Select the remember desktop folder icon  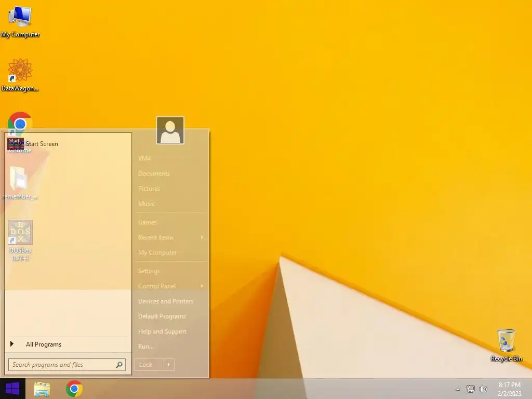pos(20,183)
